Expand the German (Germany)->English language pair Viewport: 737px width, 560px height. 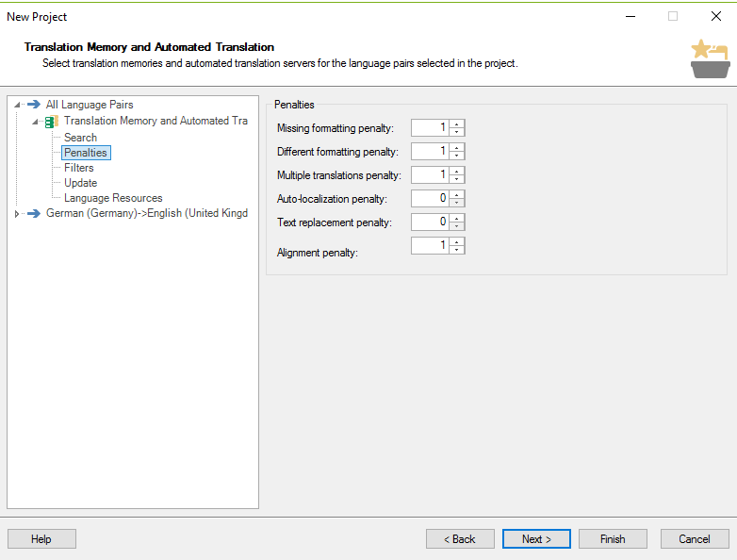[x=17, y=214]
